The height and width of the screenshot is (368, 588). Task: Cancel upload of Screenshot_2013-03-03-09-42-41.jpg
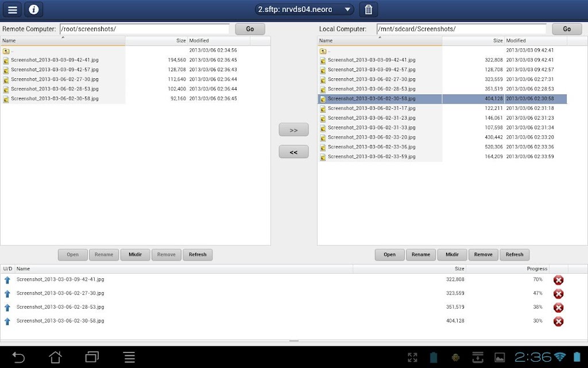coord(558,280)
